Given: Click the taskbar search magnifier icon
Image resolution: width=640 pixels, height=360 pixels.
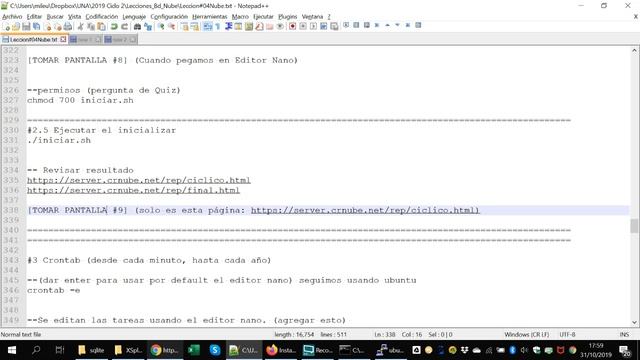Looking at the screenshot, I should tap(36, 350).
